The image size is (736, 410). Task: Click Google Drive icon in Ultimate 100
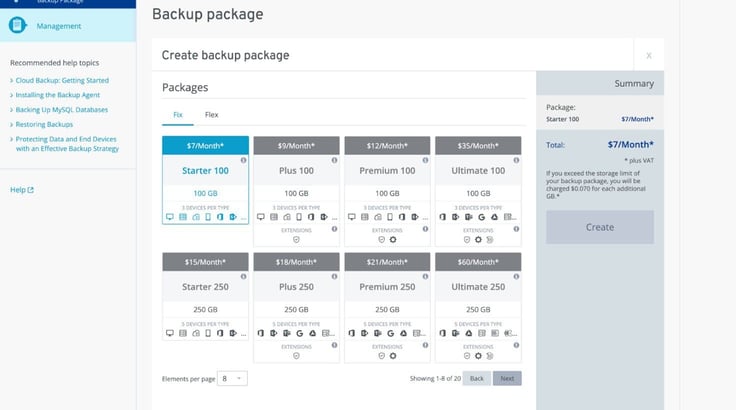495,217
